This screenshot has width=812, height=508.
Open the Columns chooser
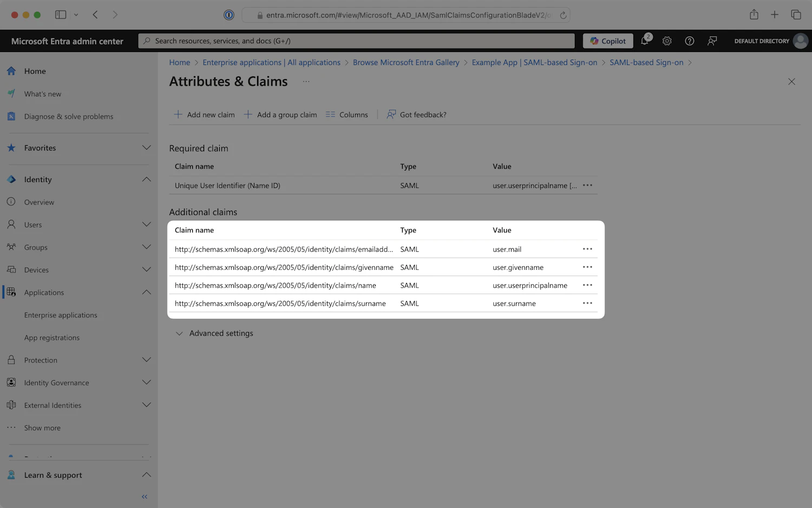click(x=346, y=115)
